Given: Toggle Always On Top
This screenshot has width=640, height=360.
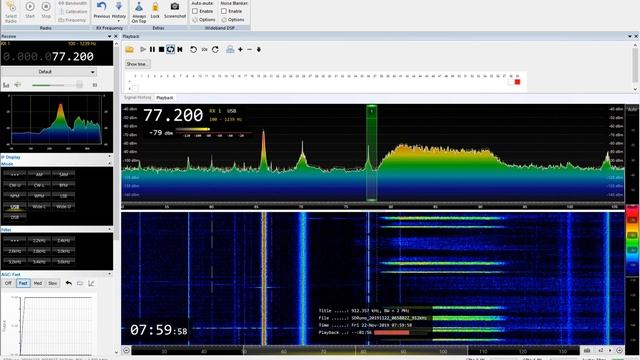Looking at the screenshot, I should pyautogui.click(x=139, y=12).
